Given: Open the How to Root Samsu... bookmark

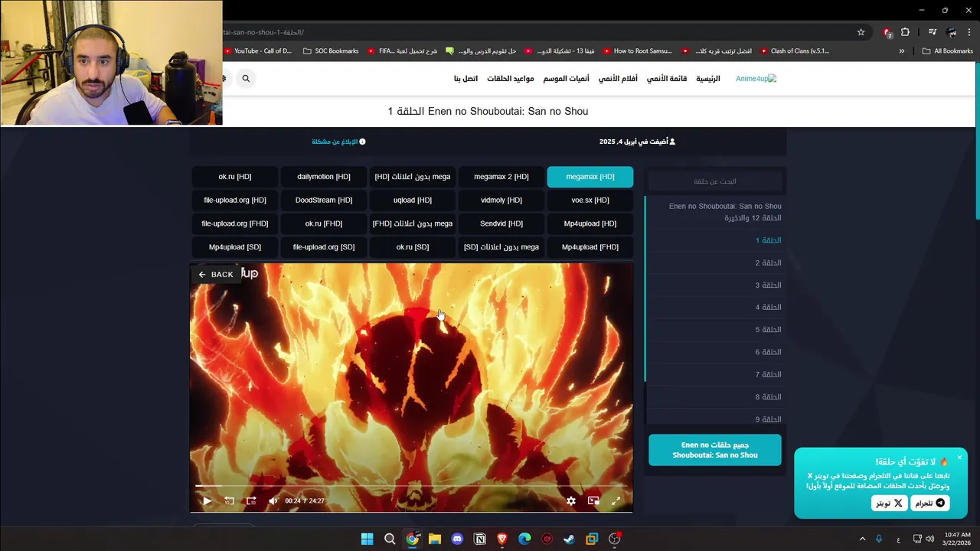Looking at the screenshot, I should tap(637, 51).
